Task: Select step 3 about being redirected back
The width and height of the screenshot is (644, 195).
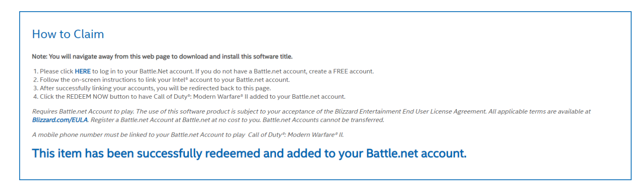Action: click(x=152, y=88)
